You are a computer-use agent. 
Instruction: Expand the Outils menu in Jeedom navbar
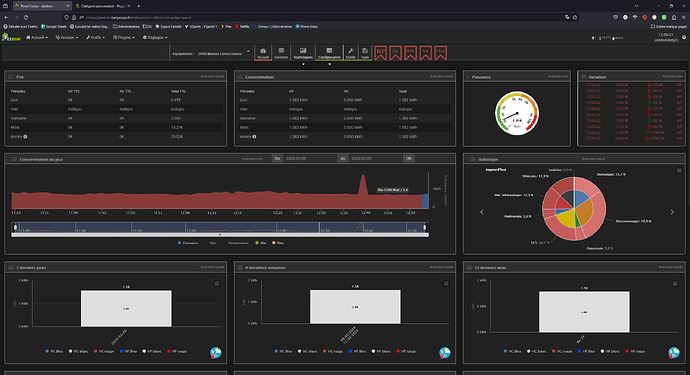[95, 37]
